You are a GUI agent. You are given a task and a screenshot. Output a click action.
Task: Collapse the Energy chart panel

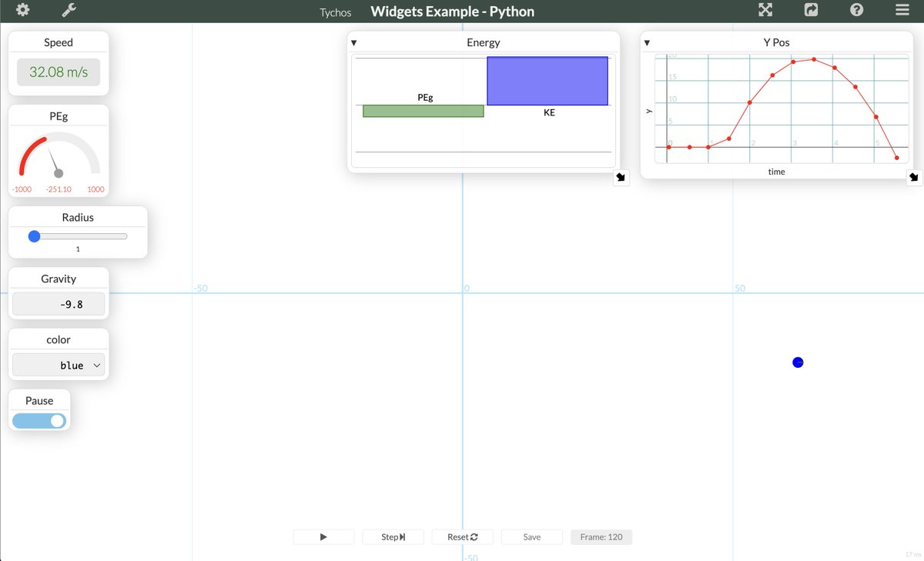tap(353, 43)
